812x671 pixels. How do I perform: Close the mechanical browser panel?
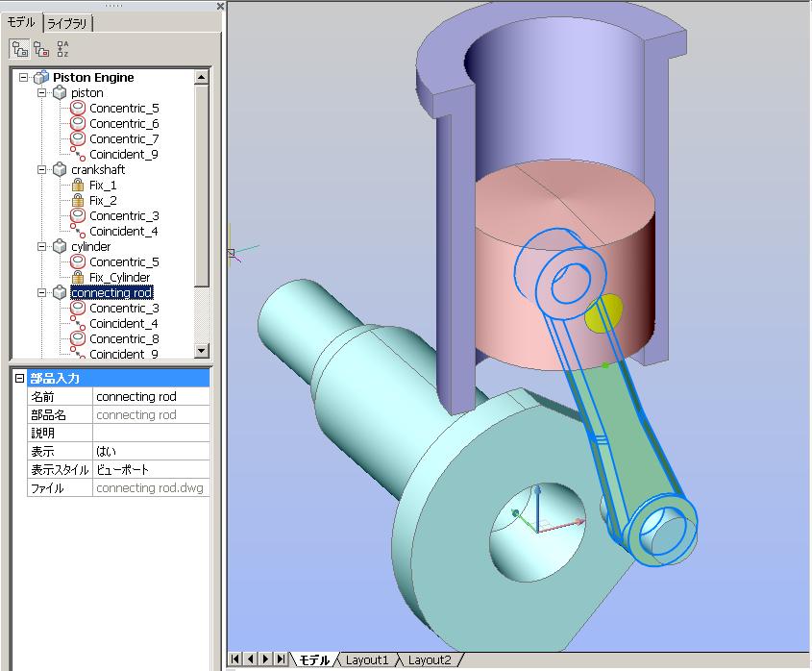220,6
